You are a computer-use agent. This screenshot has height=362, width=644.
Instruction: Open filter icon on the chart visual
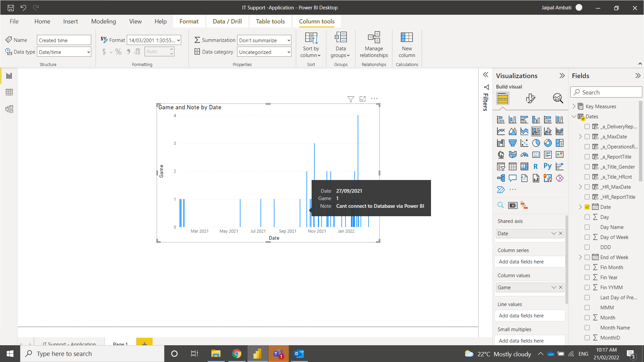[351, 99]
